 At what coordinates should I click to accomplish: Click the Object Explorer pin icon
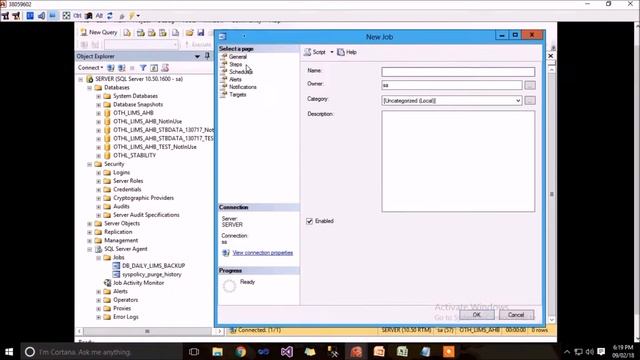(x=207, y=56)
